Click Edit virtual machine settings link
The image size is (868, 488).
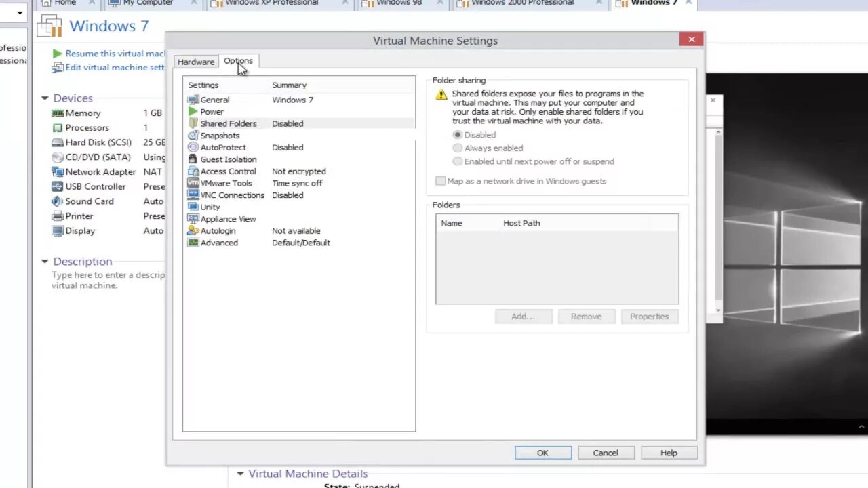click(x=115, y=68)
